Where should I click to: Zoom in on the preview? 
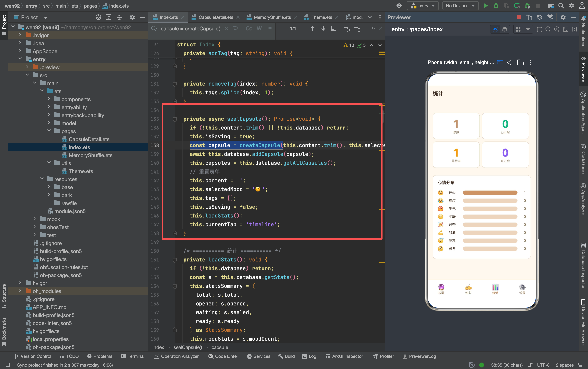[557, 29]
